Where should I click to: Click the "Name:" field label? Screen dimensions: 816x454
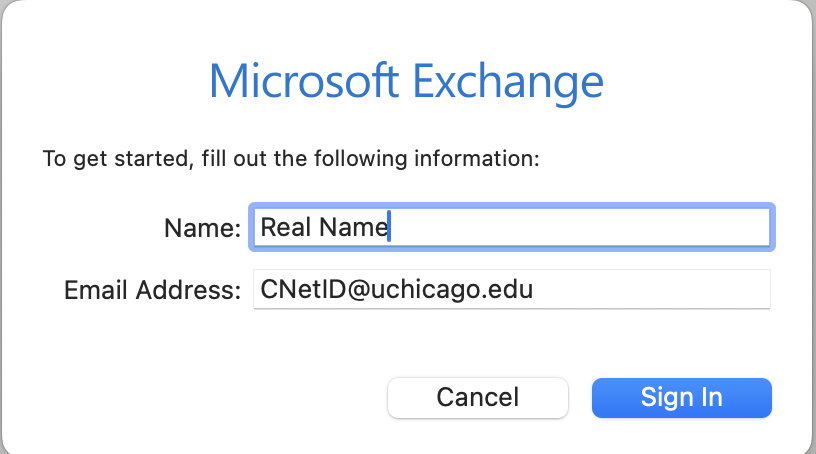[202, 228]
